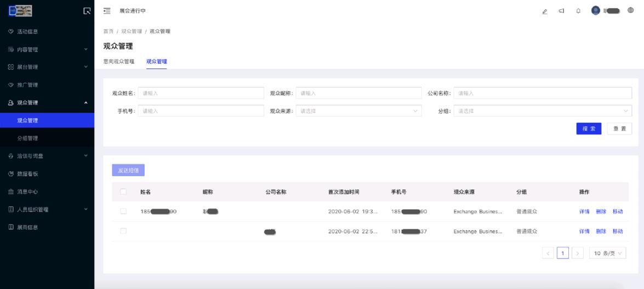Open the 分组 filter dropdown
This screenshot has width=644, height=289.
(x=543, y=111)
